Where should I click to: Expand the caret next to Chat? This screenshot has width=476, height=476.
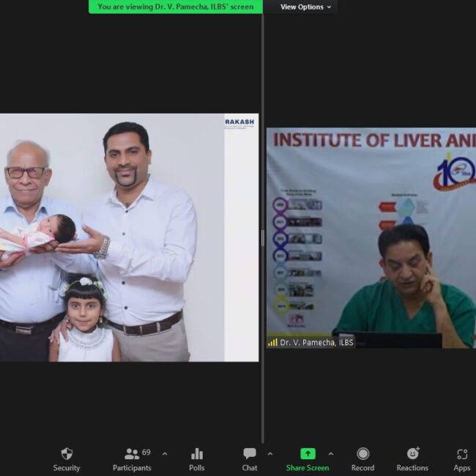(x=270, y=454)
